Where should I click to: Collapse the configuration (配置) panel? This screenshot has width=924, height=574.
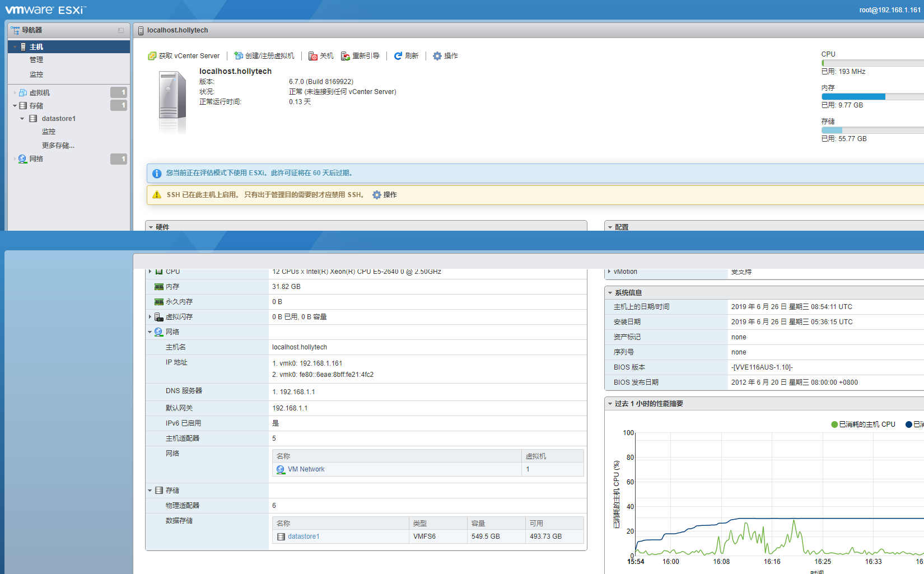610,227
